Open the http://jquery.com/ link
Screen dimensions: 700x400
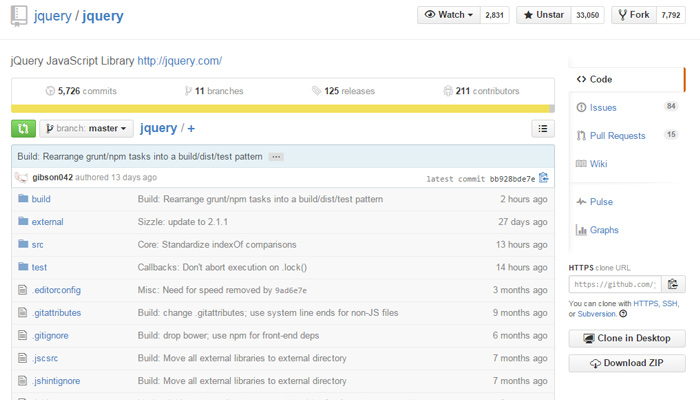point(179,61)
